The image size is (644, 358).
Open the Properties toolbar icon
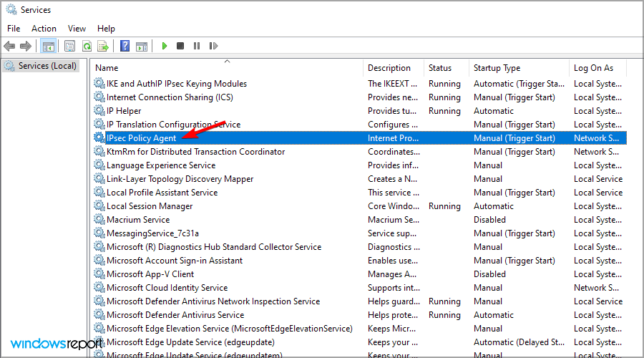[x=70, y=46]
